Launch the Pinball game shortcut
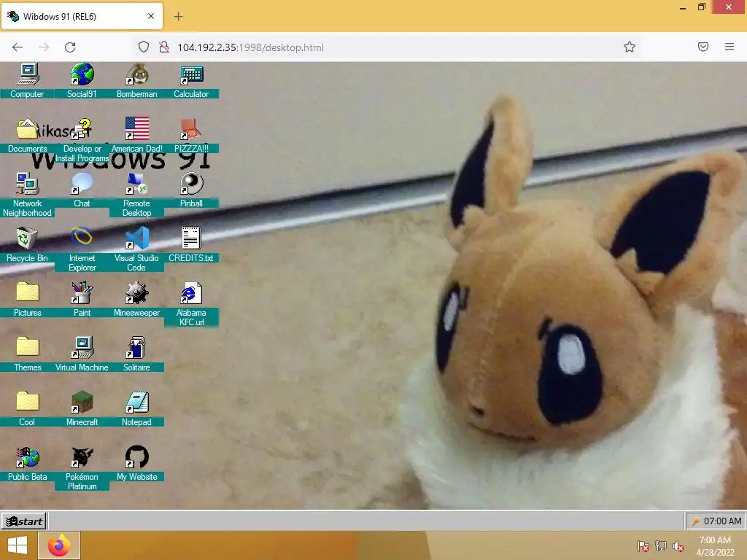 192,190
